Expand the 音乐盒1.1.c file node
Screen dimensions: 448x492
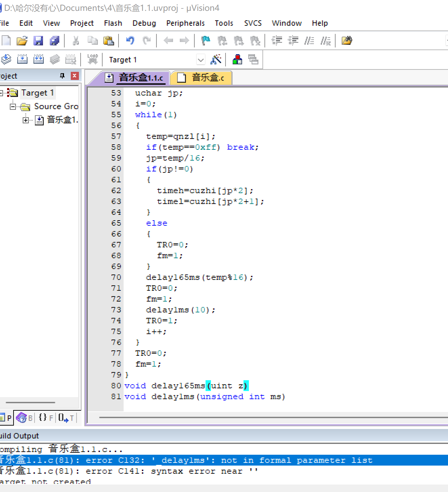pos(26,120)
